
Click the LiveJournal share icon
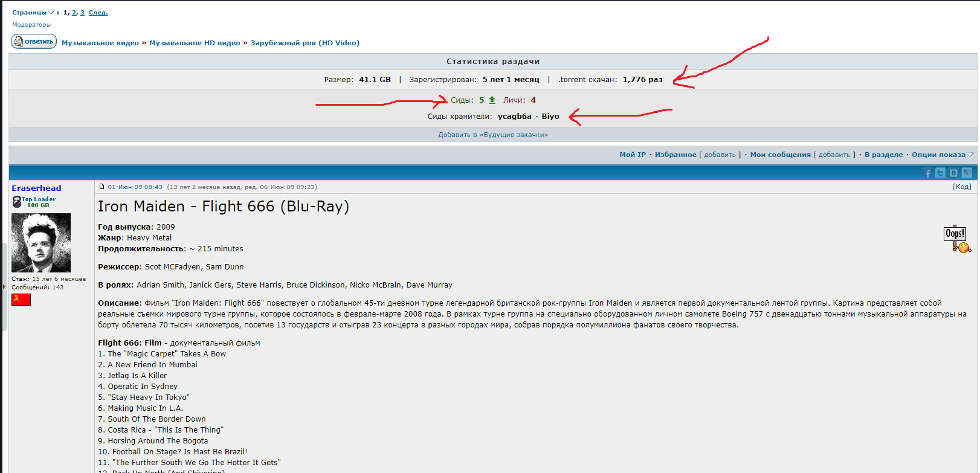[x=967, y=173]
